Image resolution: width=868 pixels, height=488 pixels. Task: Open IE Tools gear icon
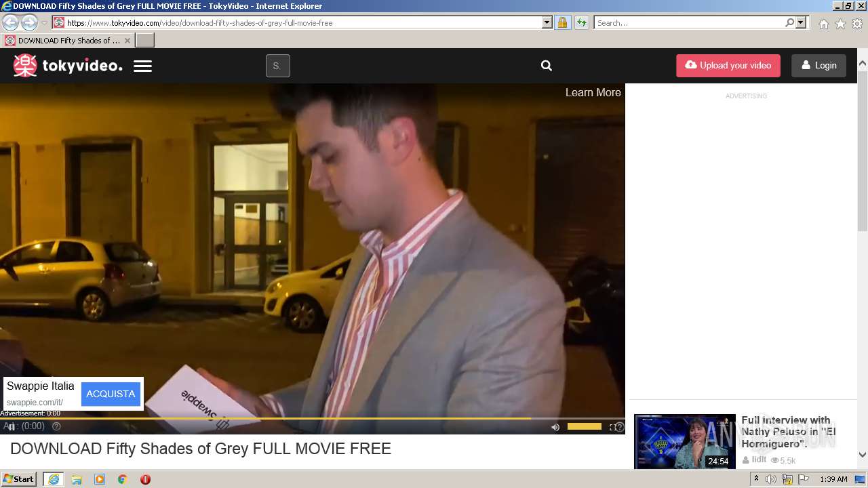tap(857, 24)
